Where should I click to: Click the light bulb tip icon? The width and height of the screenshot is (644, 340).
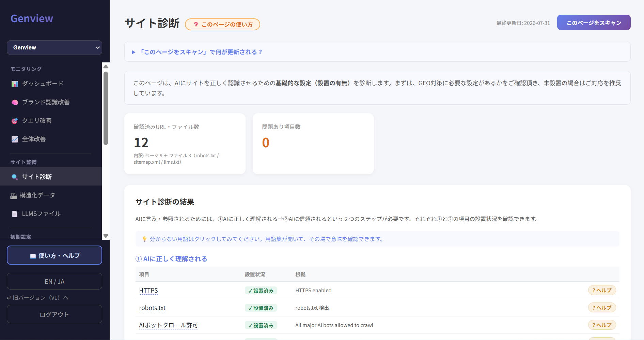point(144,239)
